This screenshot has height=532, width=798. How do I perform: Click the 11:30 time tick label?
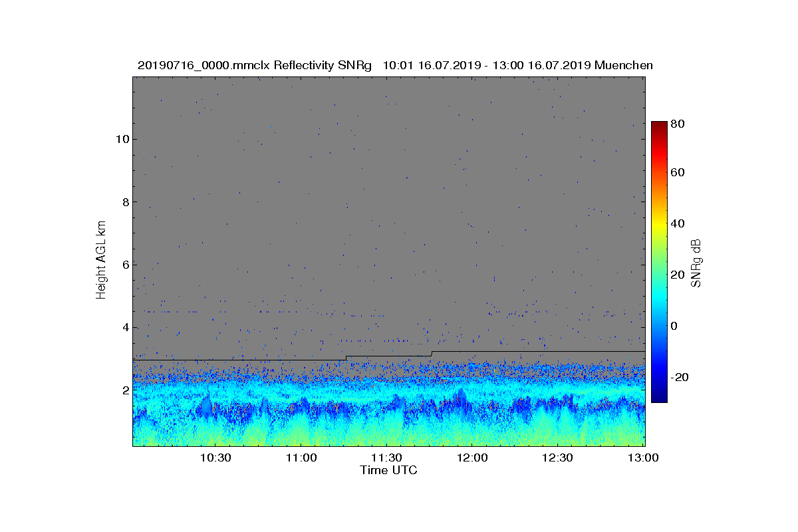(x=386, y=458)
